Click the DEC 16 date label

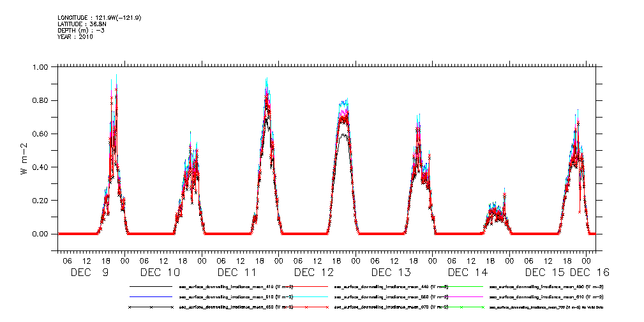coord(589,272)
